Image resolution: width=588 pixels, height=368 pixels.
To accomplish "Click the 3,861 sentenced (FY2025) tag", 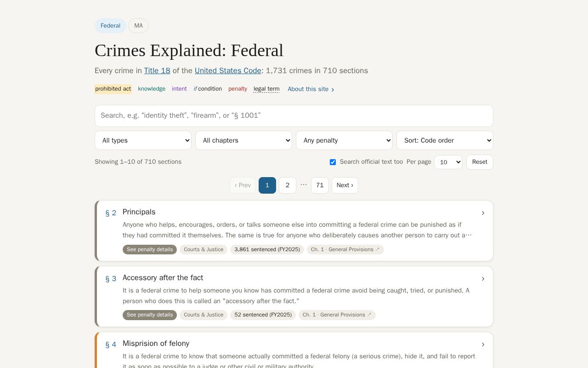I will tap(267, 249).
